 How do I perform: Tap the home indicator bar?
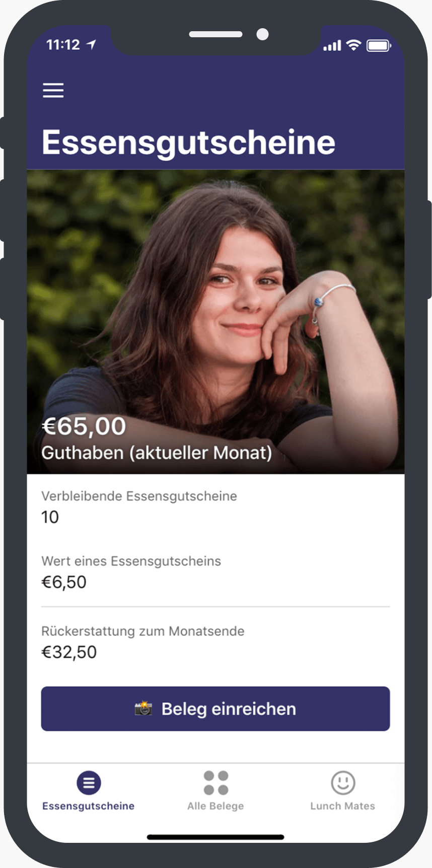click(215, 837)
